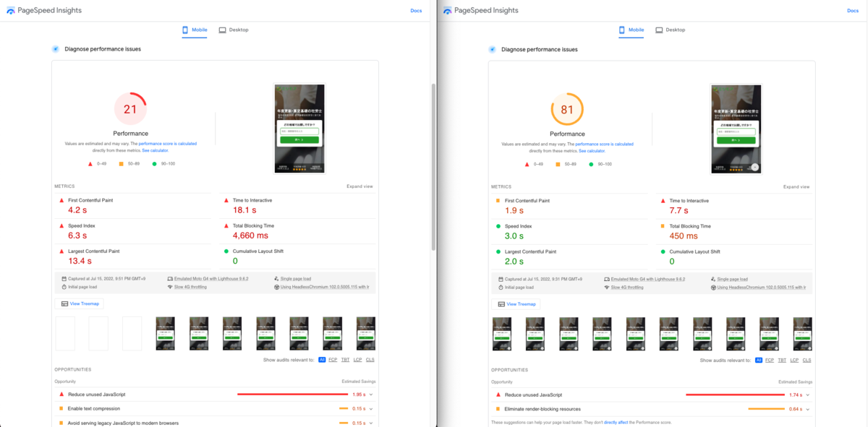Viewport: 868px width, 427px height.
Task: Click the Chromium icon by HeadlessChromium, score-21 window
Action: (x=277, y=287)
